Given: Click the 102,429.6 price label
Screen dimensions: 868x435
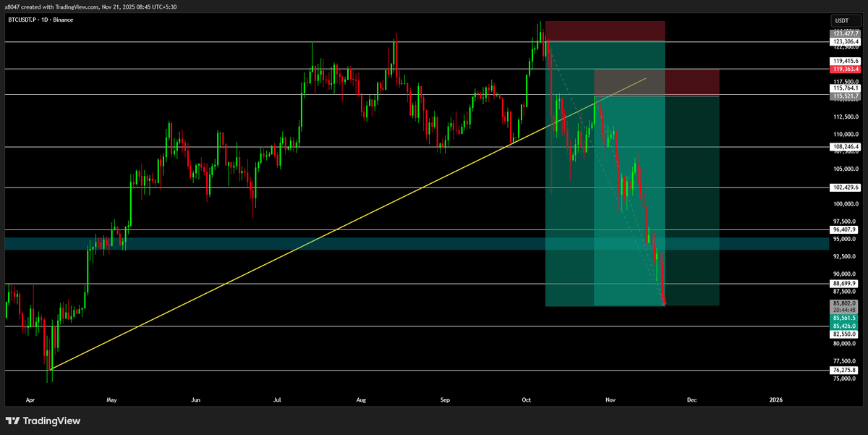Looking at the screenshot, I should coord(844,187).
